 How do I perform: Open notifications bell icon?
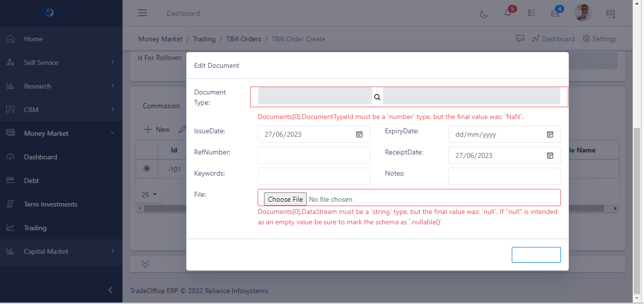coord(508,13)
